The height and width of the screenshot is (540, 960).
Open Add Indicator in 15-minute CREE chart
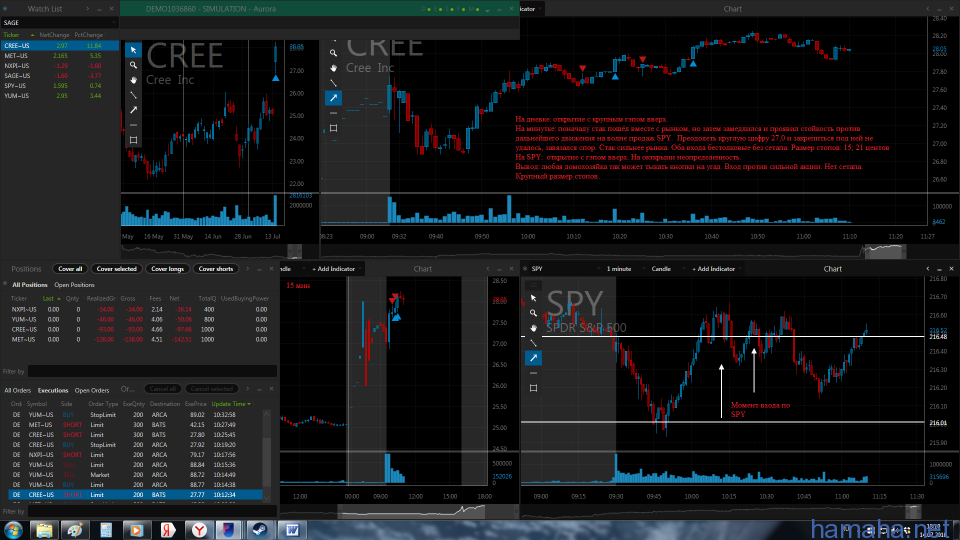(336, 269)
